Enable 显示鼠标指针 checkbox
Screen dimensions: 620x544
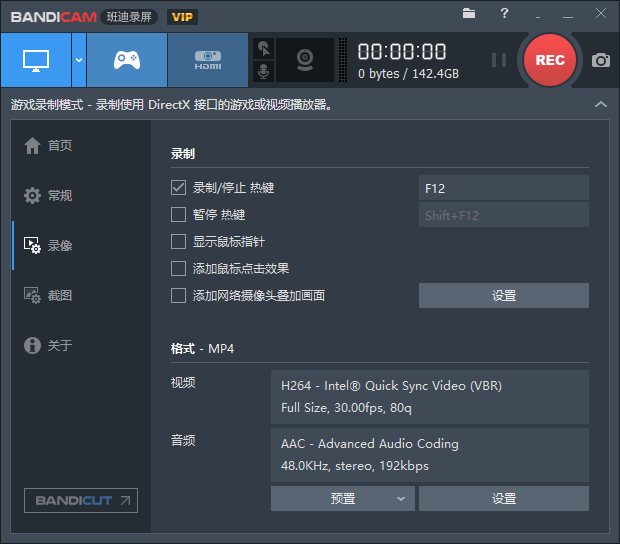[x=178, y=242]
